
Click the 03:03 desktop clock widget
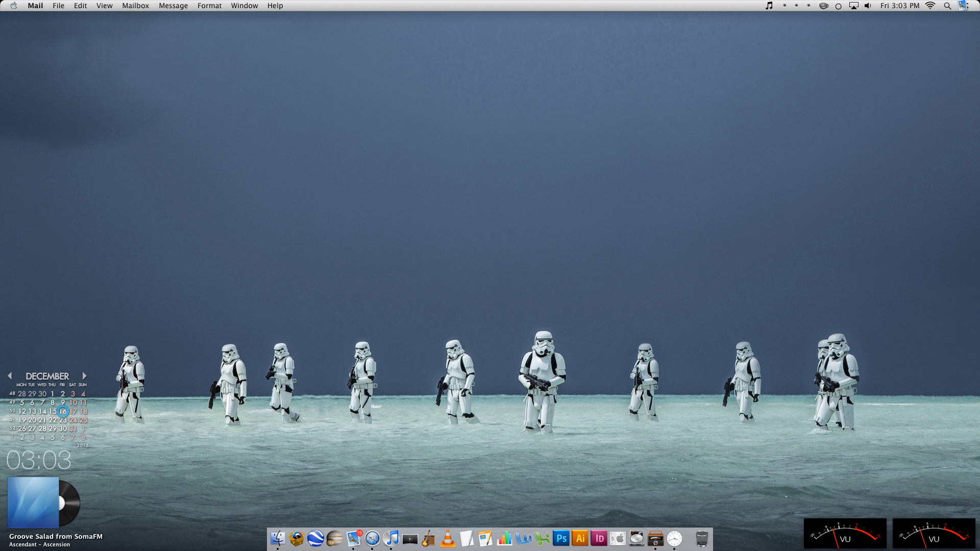coord(39,460)
